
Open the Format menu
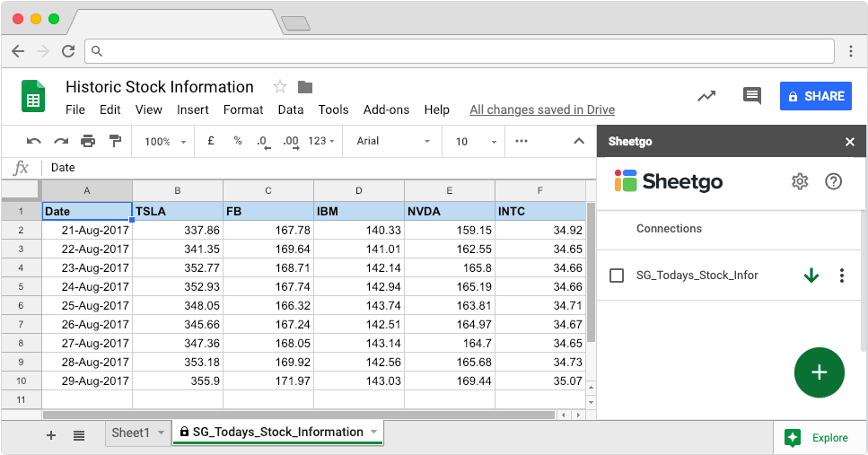[243, 109]
